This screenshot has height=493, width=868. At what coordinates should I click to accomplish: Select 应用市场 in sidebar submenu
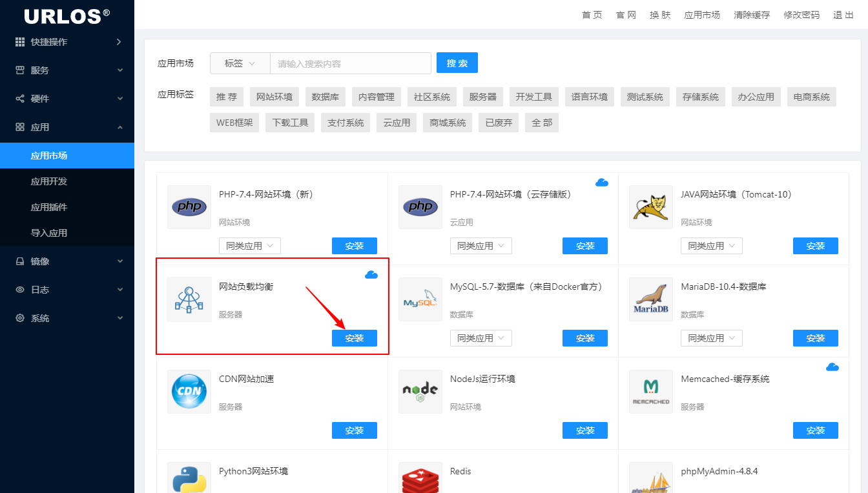tap(67, 156)
